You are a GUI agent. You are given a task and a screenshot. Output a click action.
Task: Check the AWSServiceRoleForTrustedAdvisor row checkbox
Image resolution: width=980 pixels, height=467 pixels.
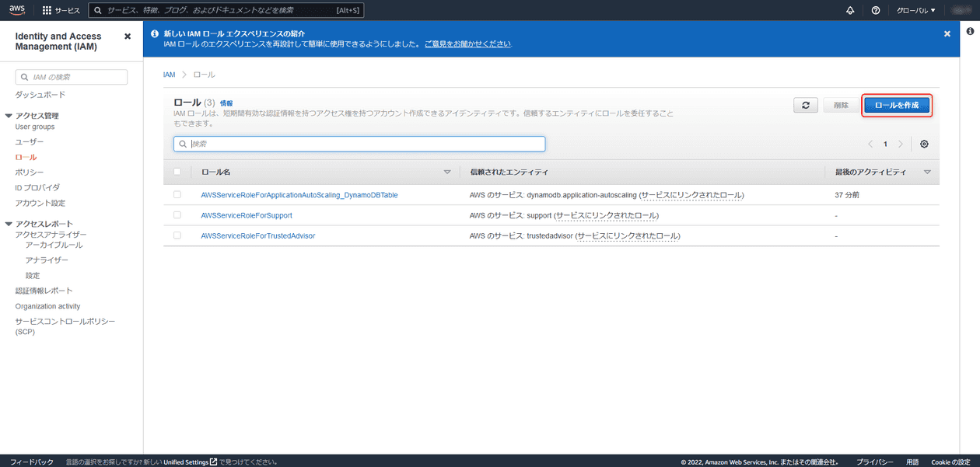pyautogui.click(x=177, y=235)
